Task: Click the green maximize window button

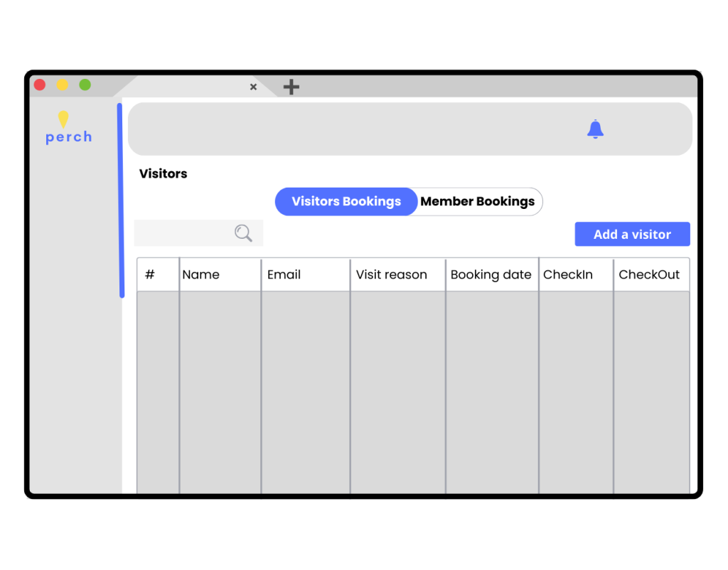Action: pos(85,85)
